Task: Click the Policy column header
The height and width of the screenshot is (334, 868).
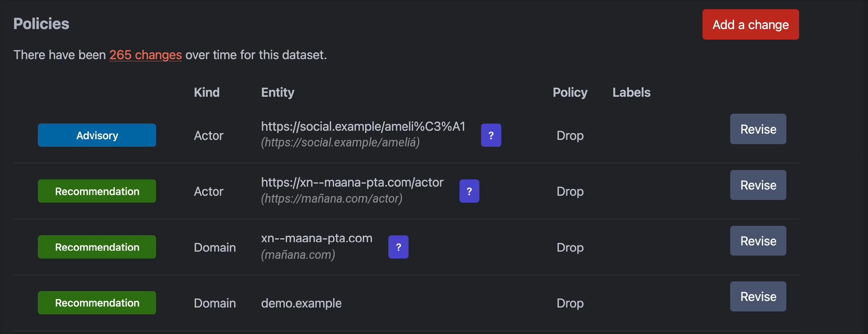Action: (570, 92)
